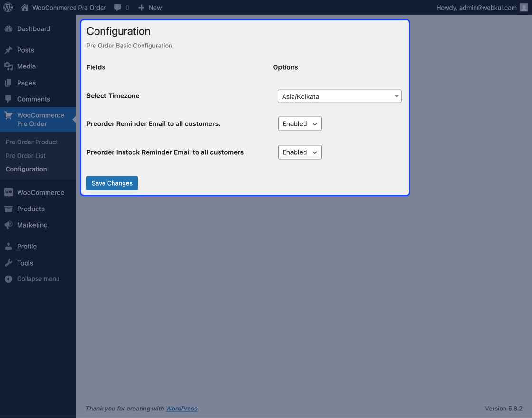
Task: Open the site via the home icon
Action: click(24, 8)
